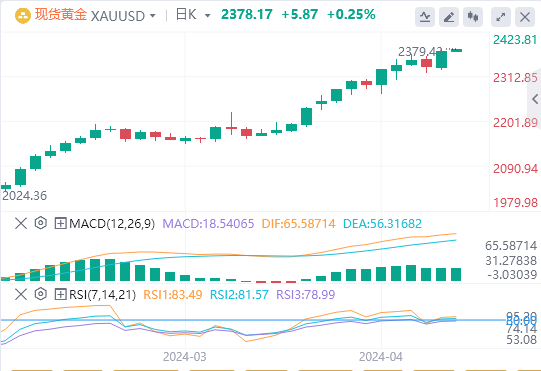Click the RSI2:81.57 value
The height and width of the screenshot is (371, 541).
(239, 295)
